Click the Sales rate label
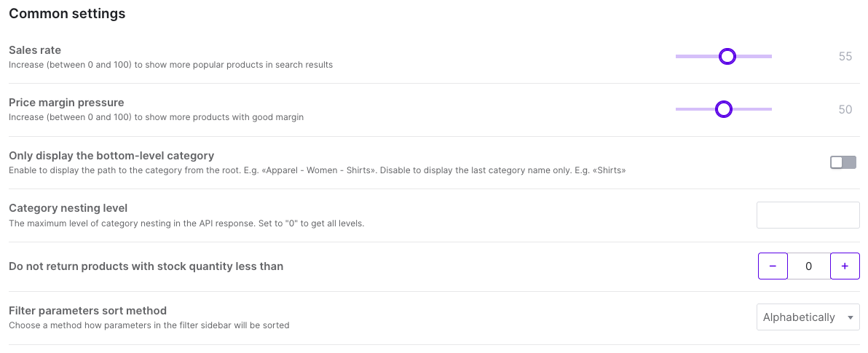Image resolution: width=868 pixels, height=353 pixels. (x=35, y=50)
